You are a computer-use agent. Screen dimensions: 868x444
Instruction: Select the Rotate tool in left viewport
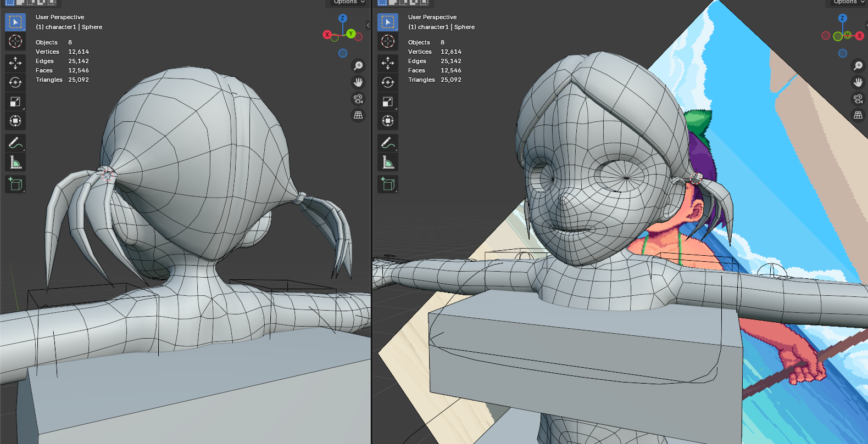point(15,82)
